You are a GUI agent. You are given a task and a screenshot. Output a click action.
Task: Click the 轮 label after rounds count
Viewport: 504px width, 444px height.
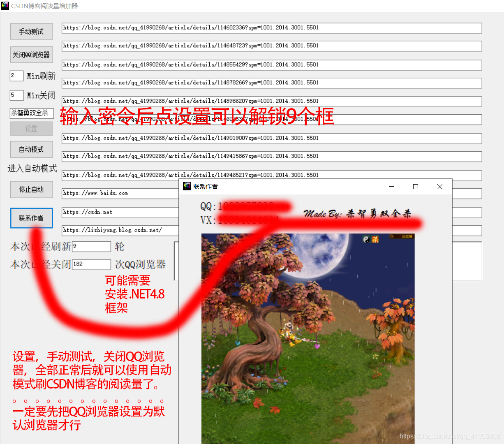coord(120,247)
